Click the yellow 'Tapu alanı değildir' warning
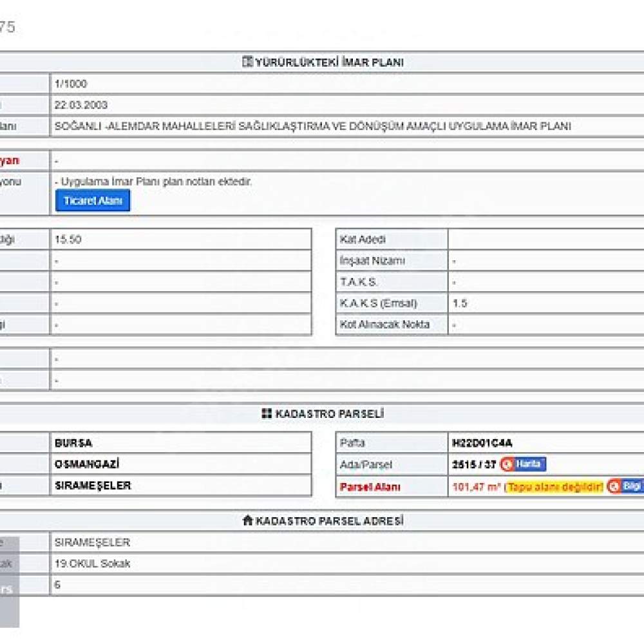The width and height of the screenshot is (644, 644). [x=554, y=487]
